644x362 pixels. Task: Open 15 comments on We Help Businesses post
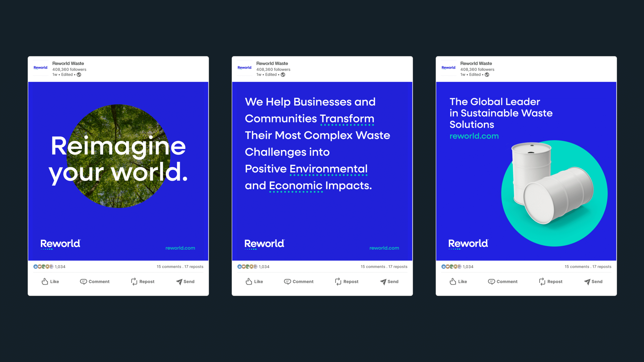(373, 267)
